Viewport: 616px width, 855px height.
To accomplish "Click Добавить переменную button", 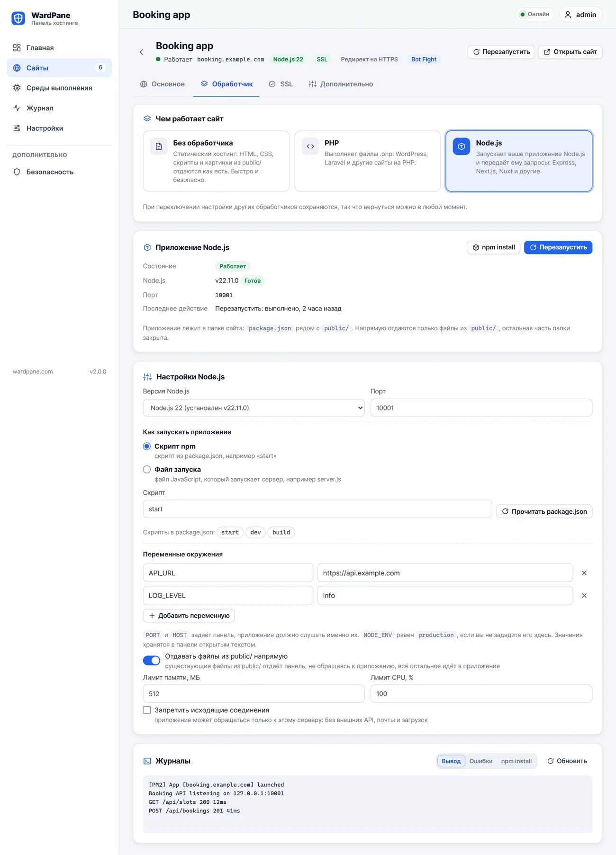I will coord(189,616).
